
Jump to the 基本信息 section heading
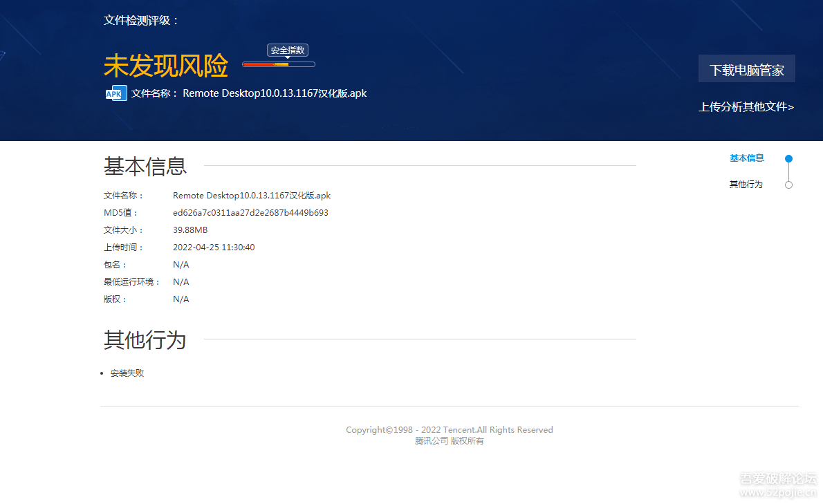145,166
